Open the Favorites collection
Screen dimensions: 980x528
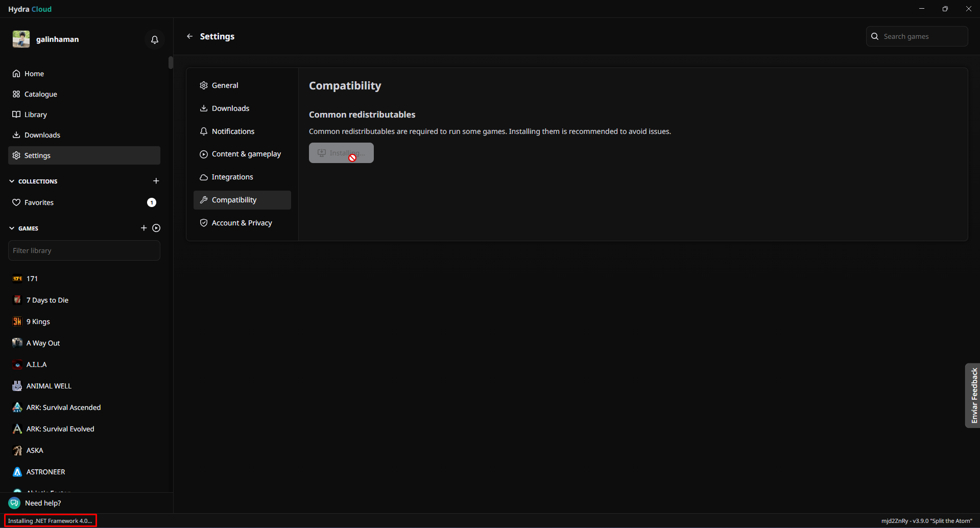point(39,202)
